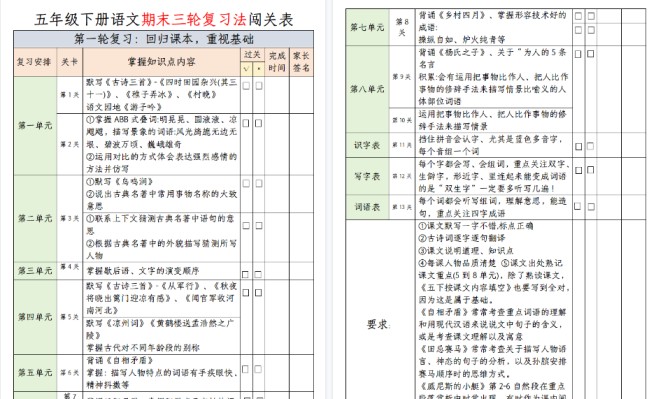
Task: Mark the × checkbox in 第五单元 row
Action: coord(258,369)
